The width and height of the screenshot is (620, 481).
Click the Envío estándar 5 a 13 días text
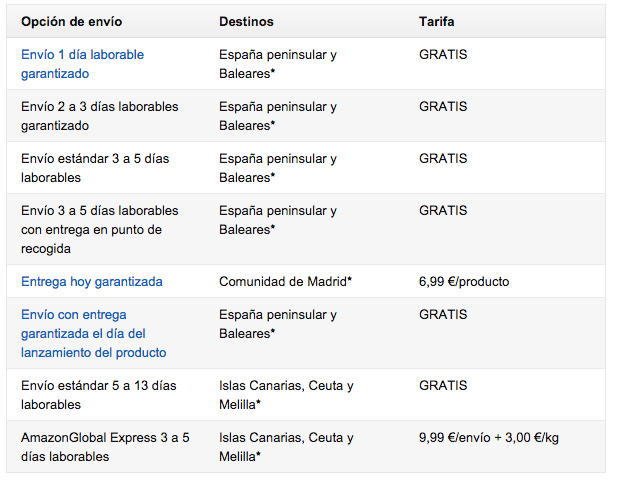click(98, 395)
